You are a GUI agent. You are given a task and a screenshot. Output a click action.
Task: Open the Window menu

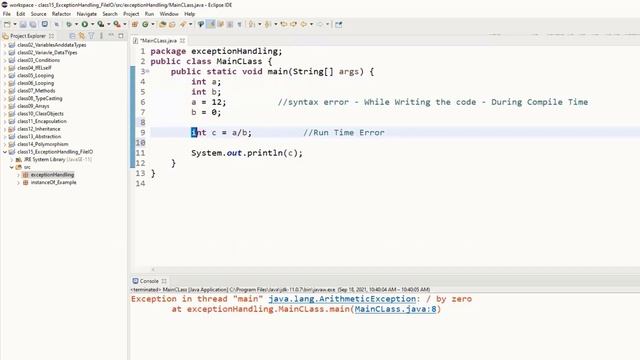tap(169, 14)
